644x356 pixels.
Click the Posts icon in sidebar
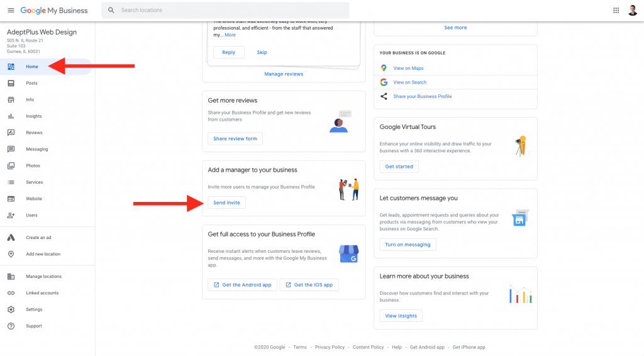point(11,83)
